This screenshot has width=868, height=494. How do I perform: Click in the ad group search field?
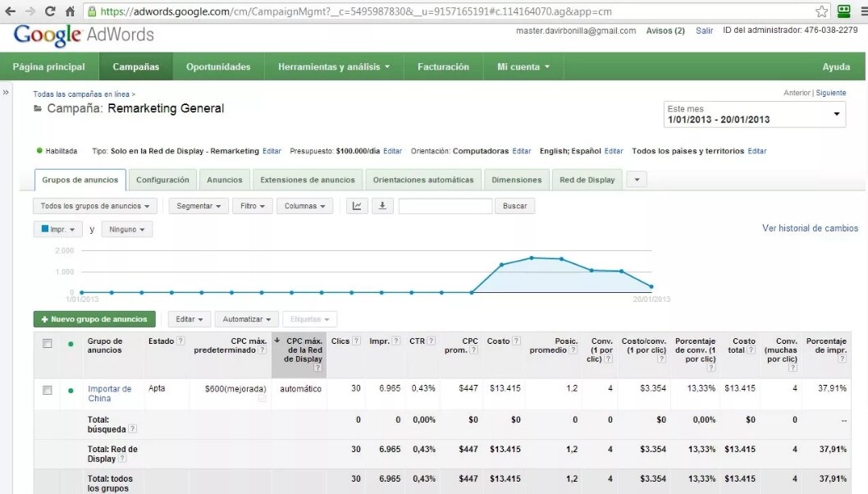[x=445, y=206]
